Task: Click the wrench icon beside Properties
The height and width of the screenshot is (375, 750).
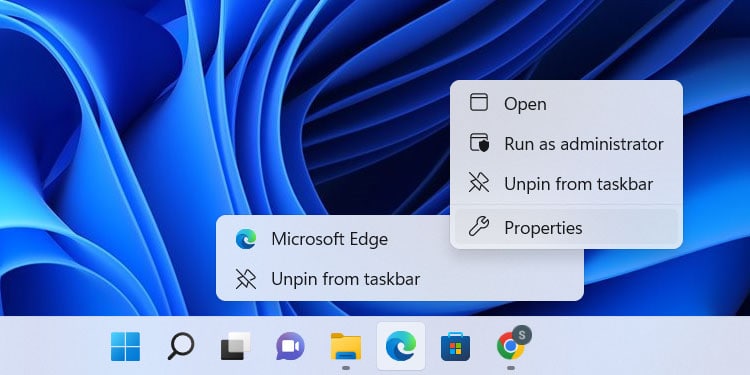Action: [x=479, y=227]
